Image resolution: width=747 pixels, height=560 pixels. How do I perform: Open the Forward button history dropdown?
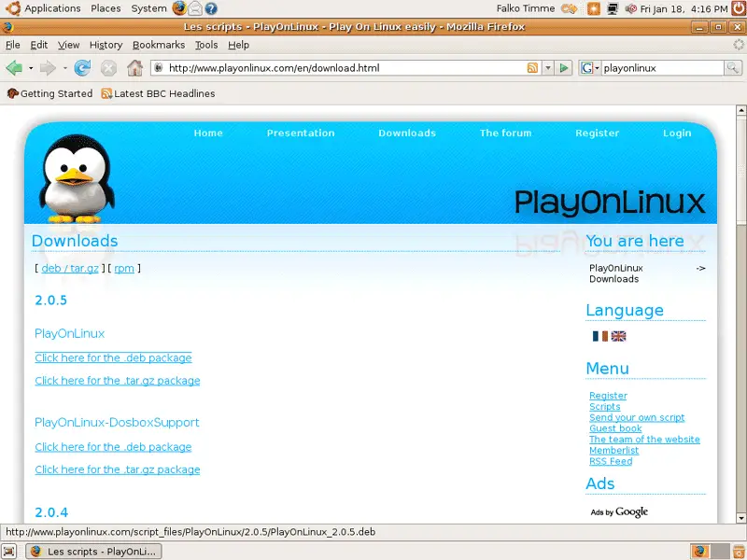[x=64, y=68]
